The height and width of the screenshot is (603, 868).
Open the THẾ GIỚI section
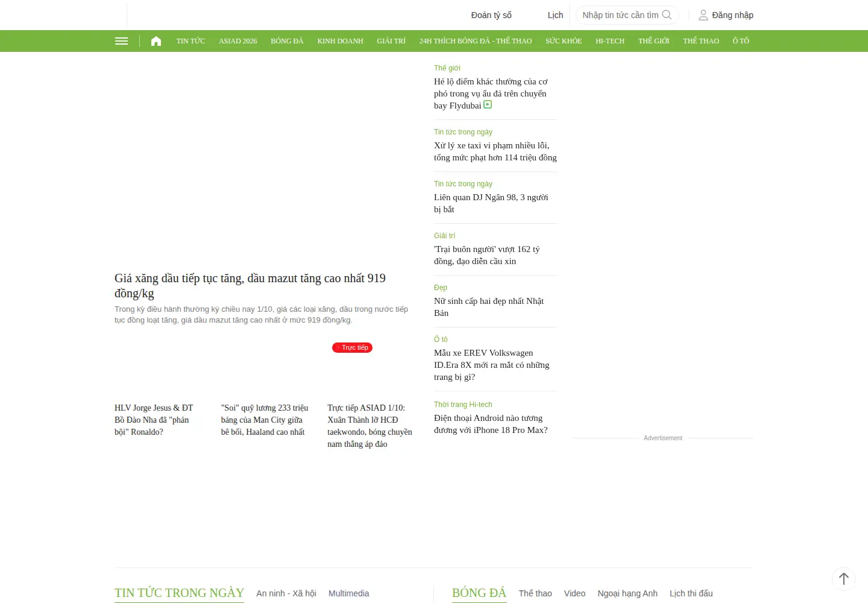[654, 41]
